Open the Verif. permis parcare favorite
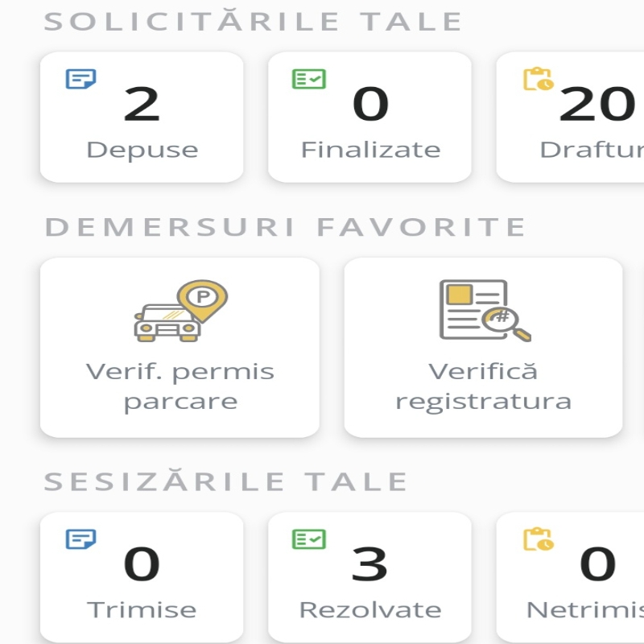644x644 pixels. coord(179,346)
